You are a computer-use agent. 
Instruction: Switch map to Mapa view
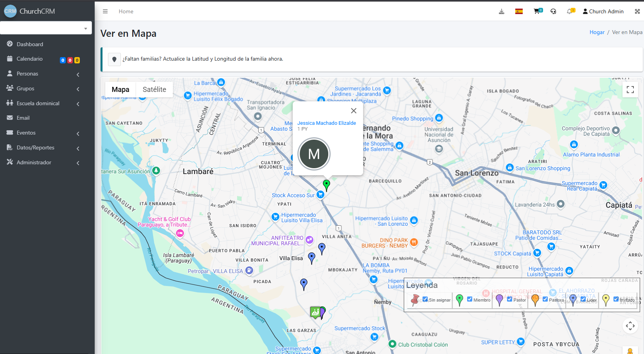[121, 90]
